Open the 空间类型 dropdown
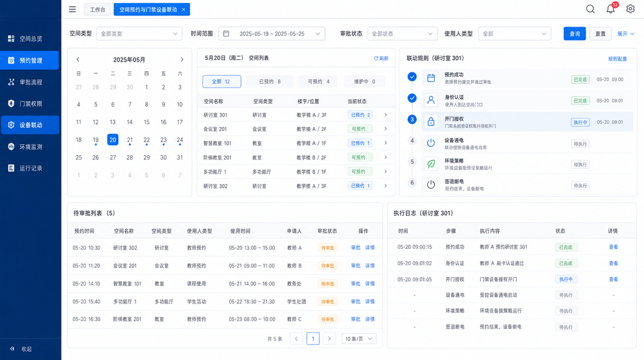Viewport: 644px width, 360px height. [139, 34]
